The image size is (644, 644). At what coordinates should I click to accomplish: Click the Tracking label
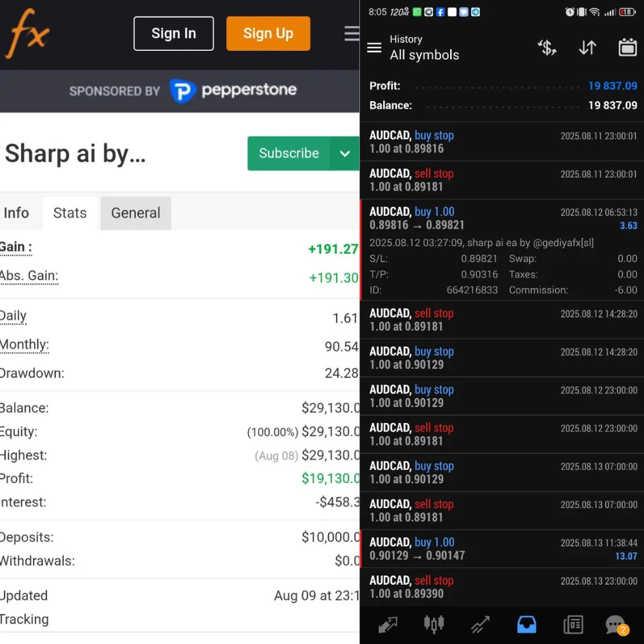tap(24, 619)
